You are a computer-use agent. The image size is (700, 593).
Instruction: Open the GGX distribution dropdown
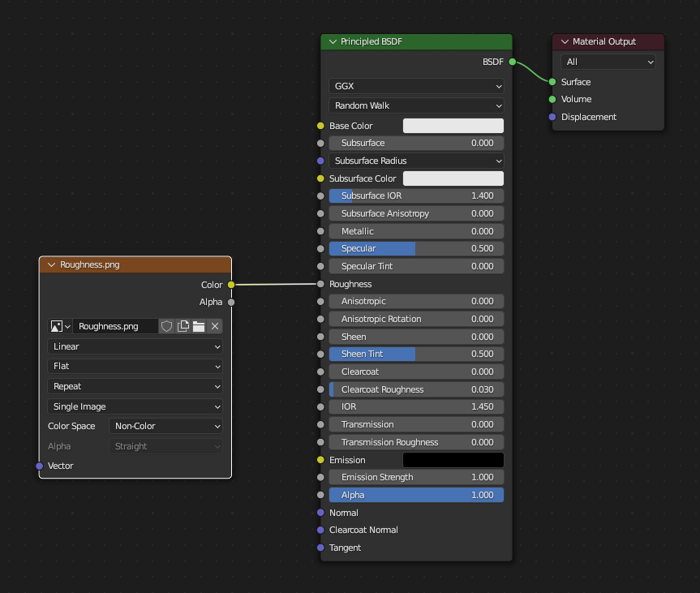coord(416,86)
